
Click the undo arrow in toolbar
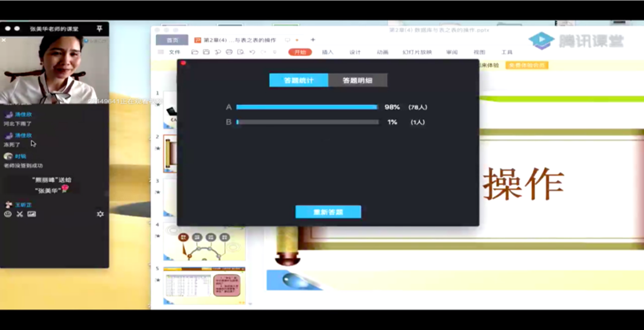252,52
